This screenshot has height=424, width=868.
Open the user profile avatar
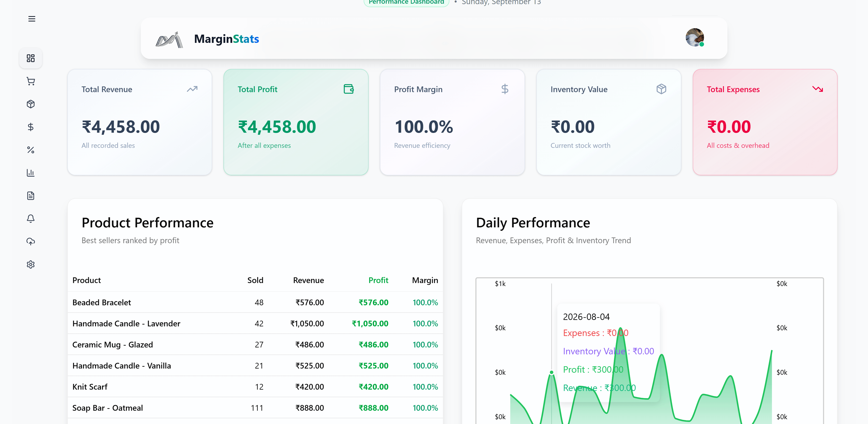[x=694, y=37]
